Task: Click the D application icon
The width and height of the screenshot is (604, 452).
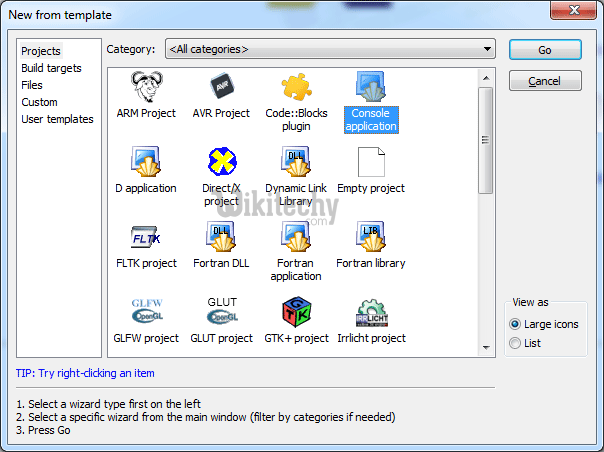Action: pyautogui.click(x=146, y=161)
